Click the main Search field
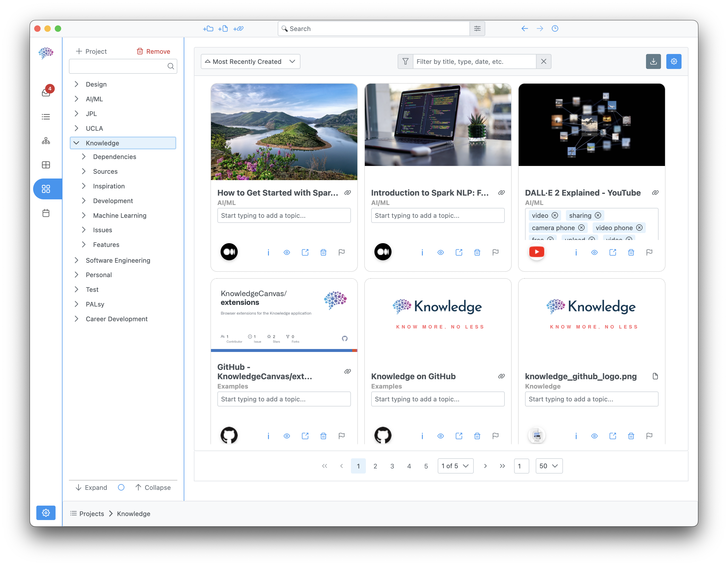The width and height of the screenshot is (728, 566). pyautogui.click(x=374, y=29)
